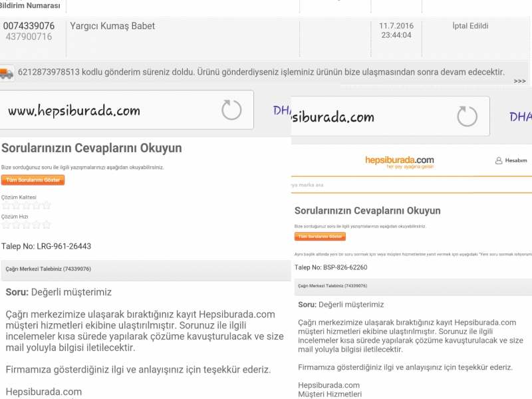The width and height of the screenshot is (532, 399).
Task: Expand shipment notice with the >>> arrows
Action: pyautogui.click(x=519, y=81)
